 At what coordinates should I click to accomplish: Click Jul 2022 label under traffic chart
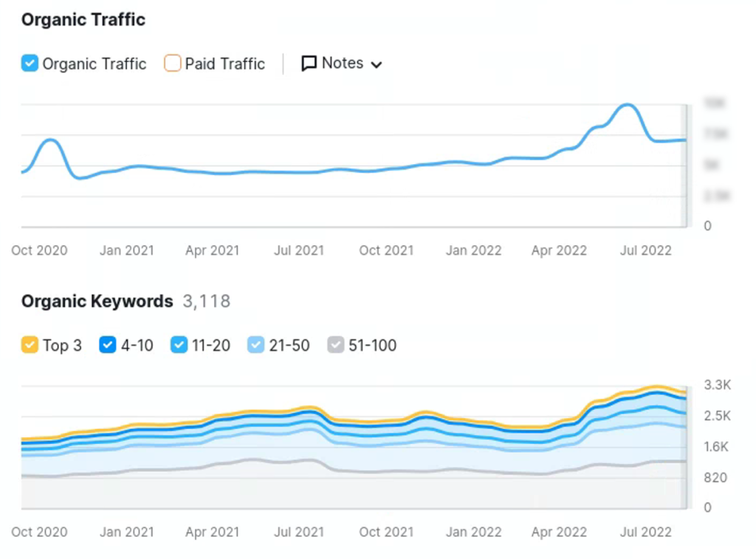645,250
